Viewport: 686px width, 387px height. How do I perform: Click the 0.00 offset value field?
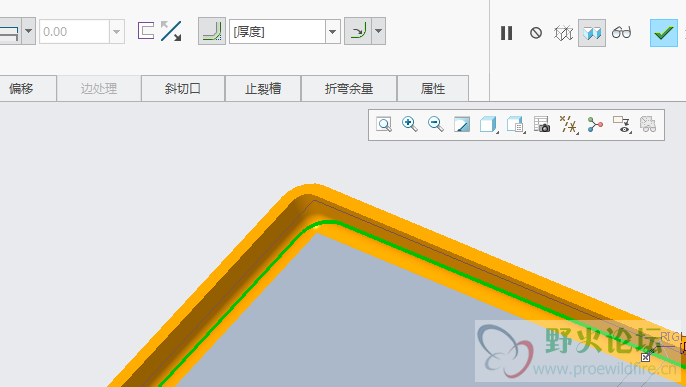click(74, 31)
